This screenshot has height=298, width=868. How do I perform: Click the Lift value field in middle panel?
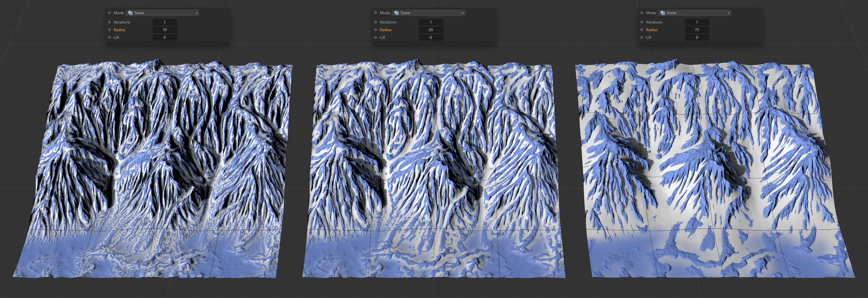[x=431, y=37]
